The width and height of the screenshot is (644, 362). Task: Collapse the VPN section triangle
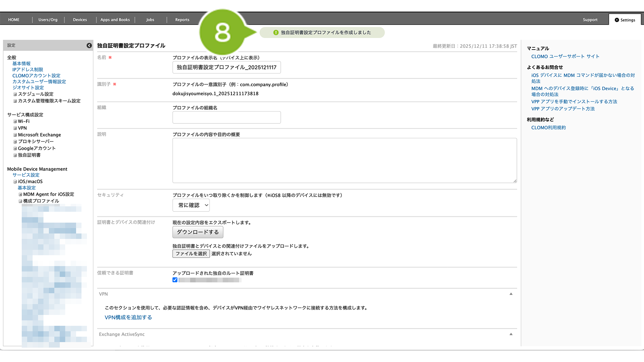[511, 294]
